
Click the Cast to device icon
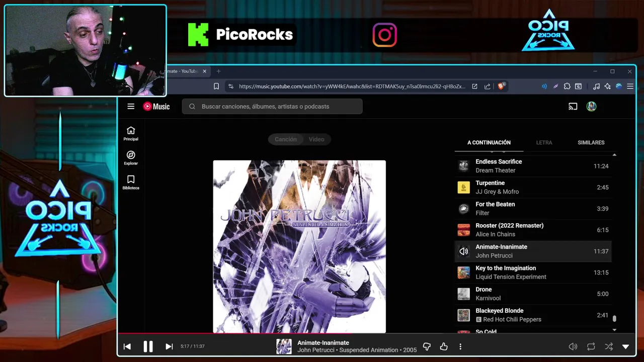(x=573, y=106)
